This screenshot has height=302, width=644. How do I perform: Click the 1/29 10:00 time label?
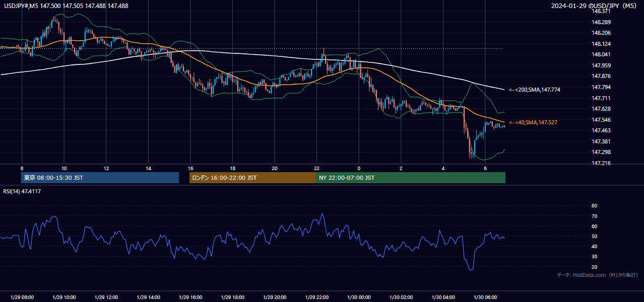pyautogui.click(x=64, y=297)
